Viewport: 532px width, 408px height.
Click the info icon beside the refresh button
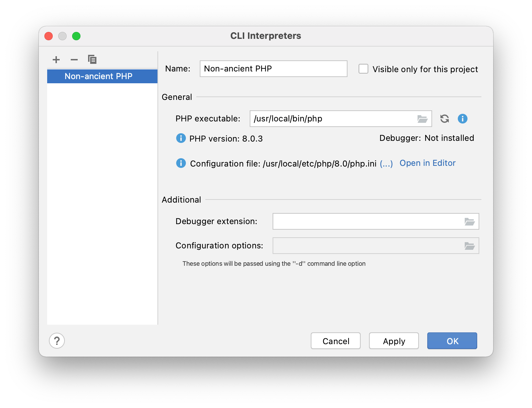coord(462,119)
